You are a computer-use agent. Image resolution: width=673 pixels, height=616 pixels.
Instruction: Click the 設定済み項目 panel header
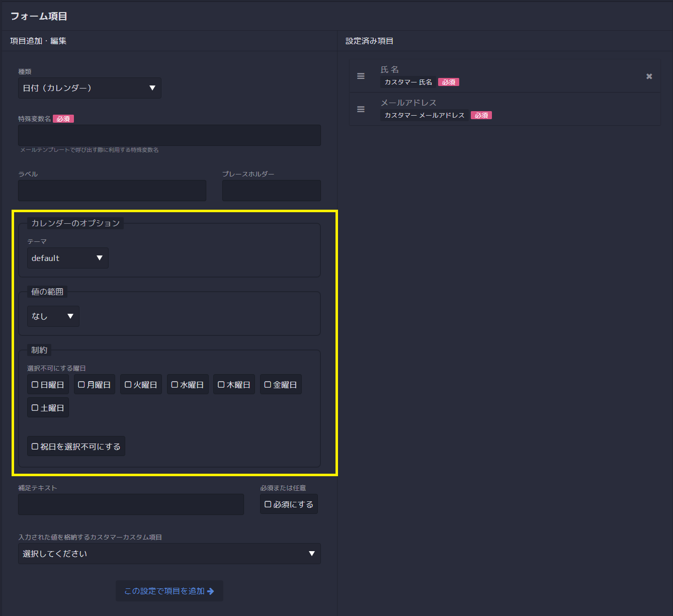pyautogui.click(x=370, y=41)
